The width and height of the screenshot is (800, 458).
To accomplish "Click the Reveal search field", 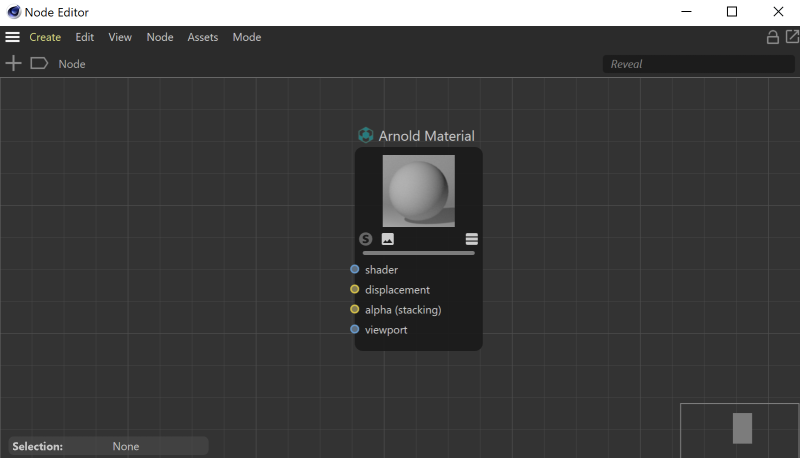I will 698,64.
